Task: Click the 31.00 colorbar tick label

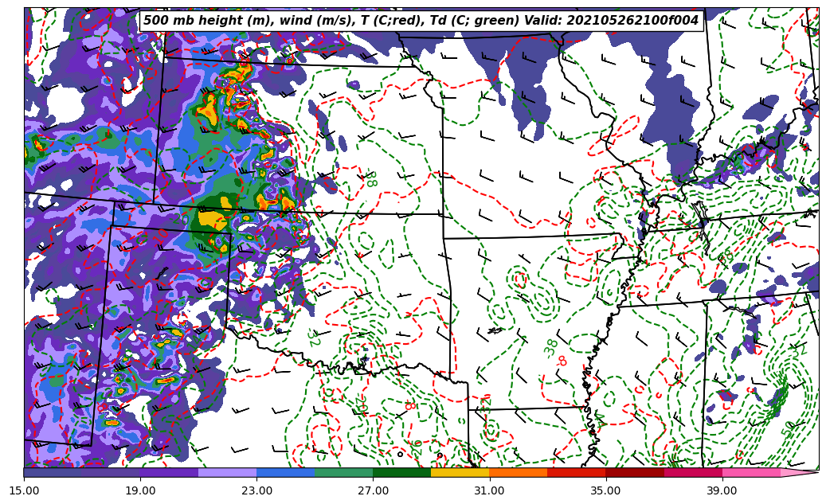Action: tap(489, 490)
